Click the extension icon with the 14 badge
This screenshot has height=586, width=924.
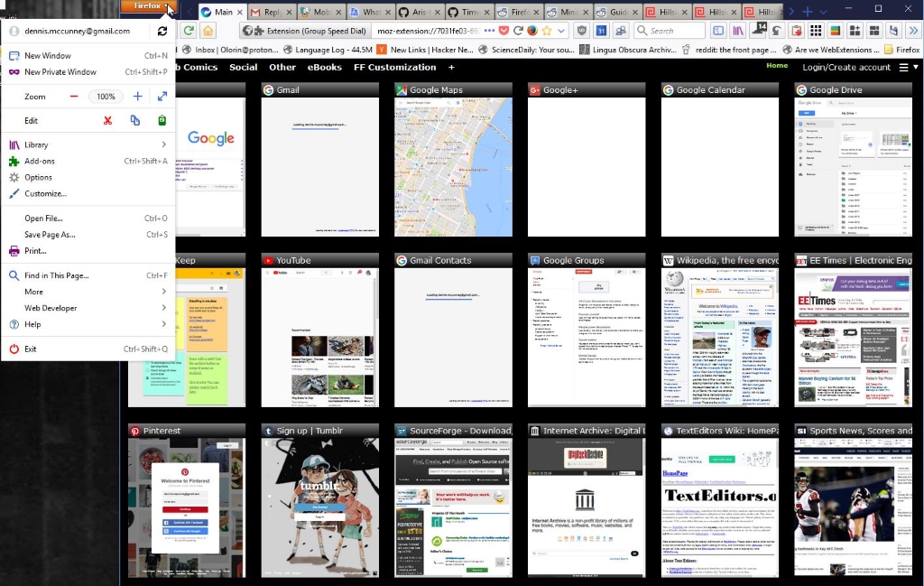click(x=758, y=30)
